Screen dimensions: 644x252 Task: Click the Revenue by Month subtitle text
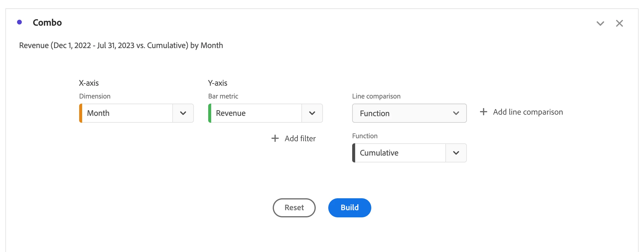121,45
